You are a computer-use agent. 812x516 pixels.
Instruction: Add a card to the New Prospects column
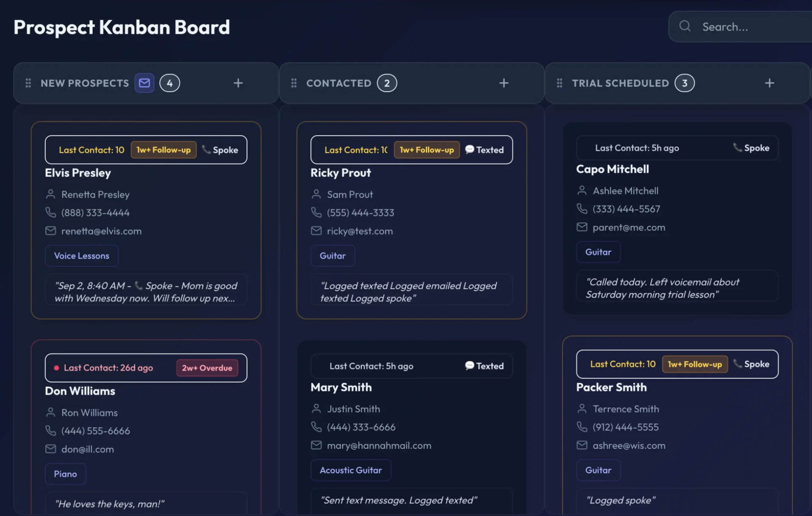tap(238, 83)
